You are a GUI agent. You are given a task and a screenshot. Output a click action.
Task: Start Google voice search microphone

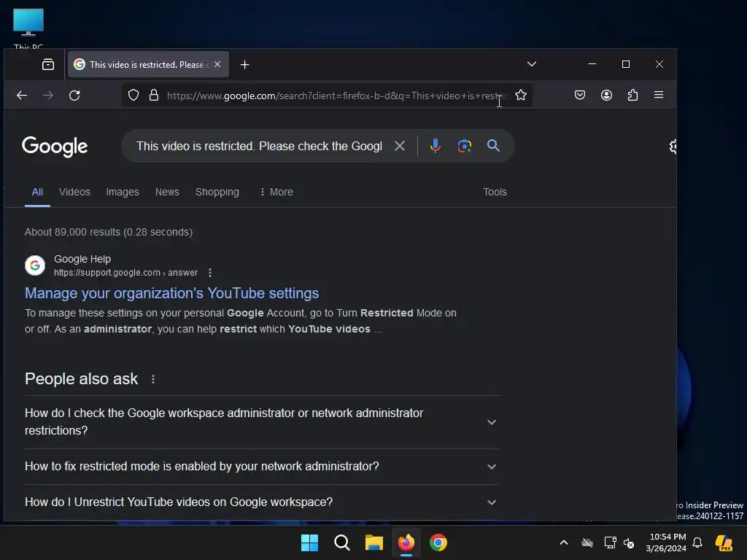click(435, 146)
